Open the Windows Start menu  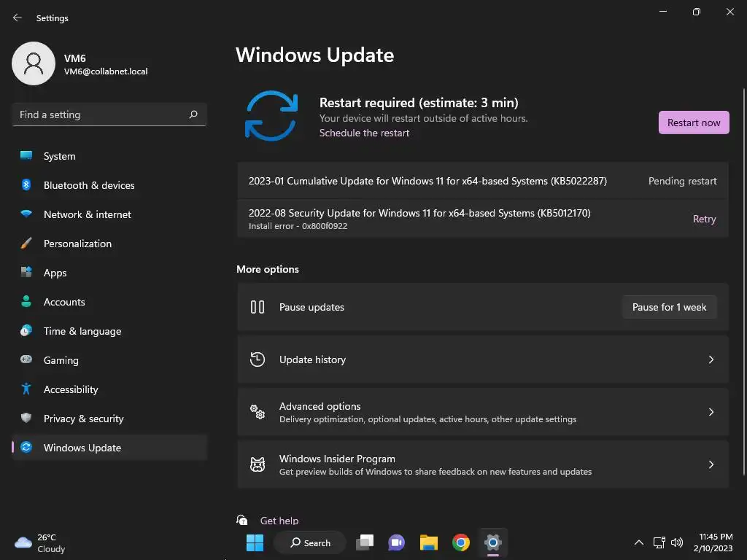(255, 542)
